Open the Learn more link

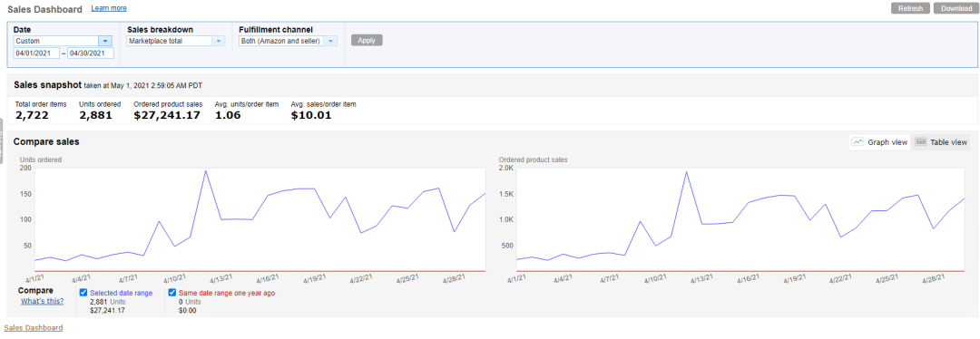[109, 8]
